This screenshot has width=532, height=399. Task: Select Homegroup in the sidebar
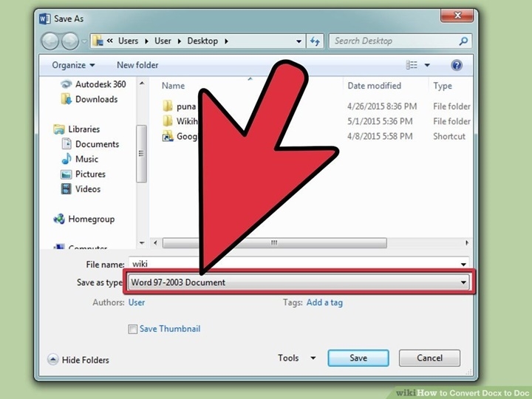tap(92, 219)
